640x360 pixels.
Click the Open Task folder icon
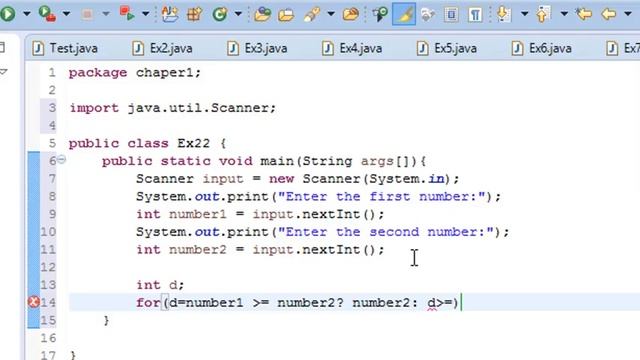(286, 15)
